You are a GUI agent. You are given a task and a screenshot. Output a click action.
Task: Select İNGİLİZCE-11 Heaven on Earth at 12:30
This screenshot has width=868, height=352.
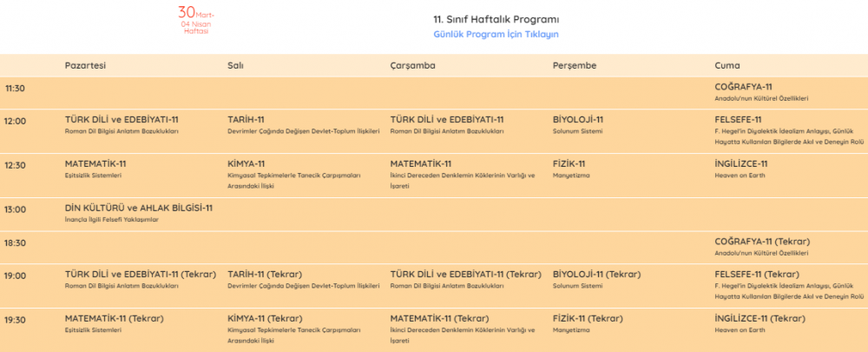[741, 163]
